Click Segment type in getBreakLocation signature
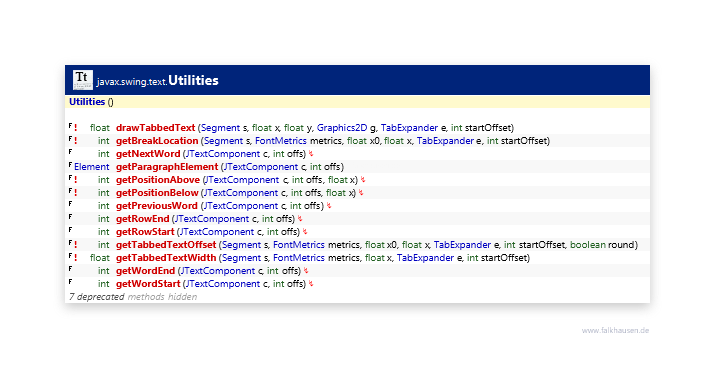 [223, 141]
